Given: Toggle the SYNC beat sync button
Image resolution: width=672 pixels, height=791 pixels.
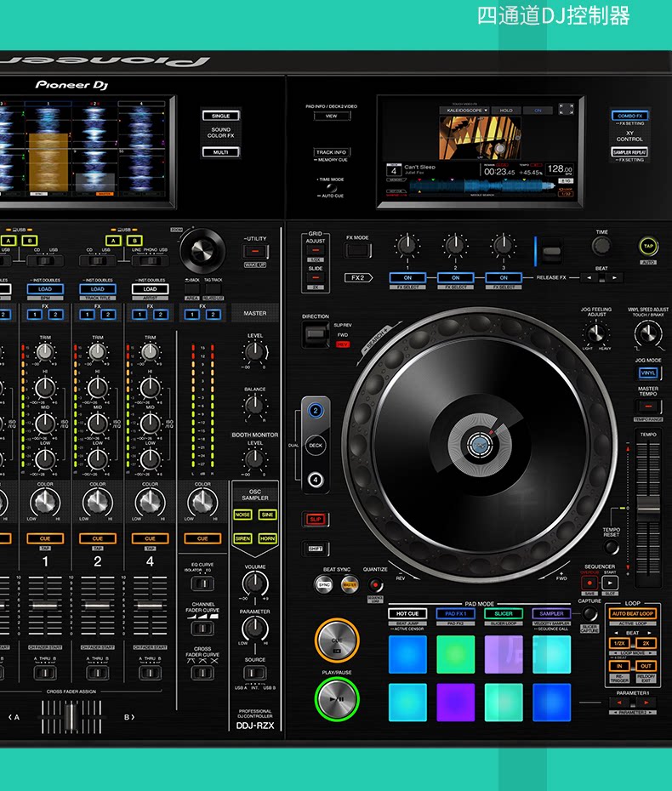Looking at the screenshot, I should point(324,584).
